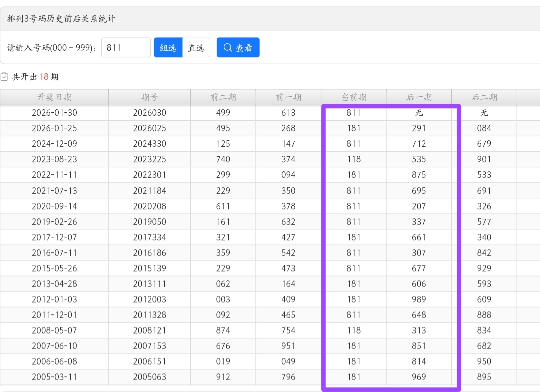Click the clipboard icon beside 共开出
540x392 pixels.
click(x=4, y=77)
